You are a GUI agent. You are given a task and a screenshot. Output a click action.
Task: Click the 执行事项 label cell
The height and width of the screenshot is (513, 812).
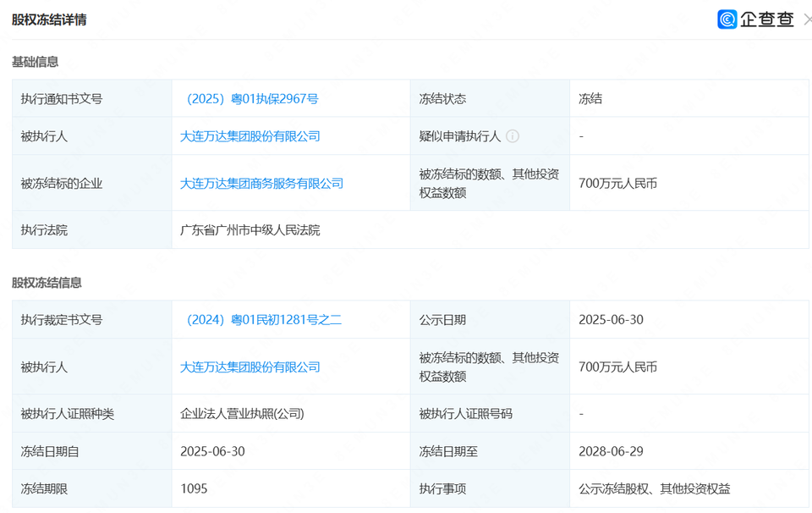pyautogui.click(x=490, y=488)
